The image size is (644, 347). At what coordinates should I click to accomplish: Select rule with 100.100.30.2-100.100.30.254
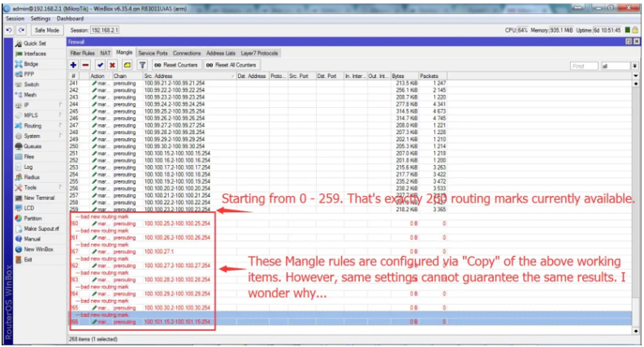click(x=349, y=308)
